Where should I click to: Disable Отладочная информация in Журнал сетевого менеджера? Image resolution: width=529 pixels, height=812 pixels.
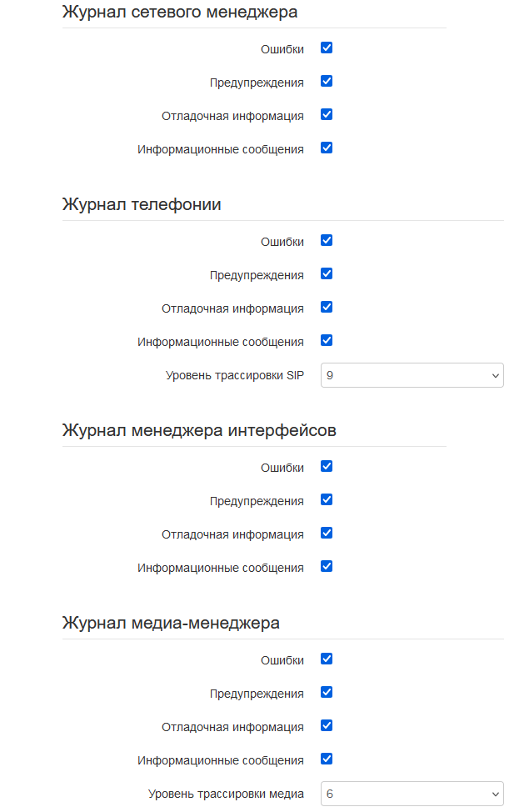click(x=327, y=114)
